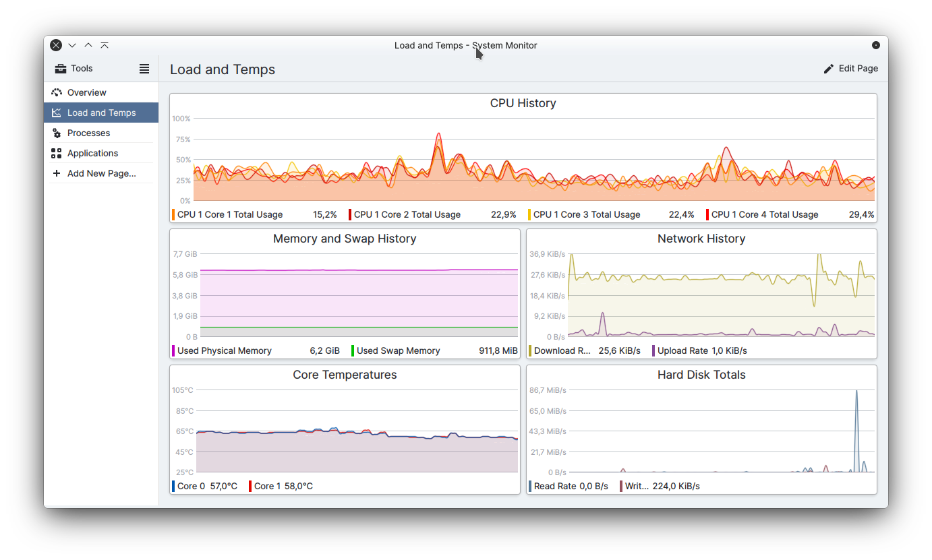Click the minimize down-chevron in title bar
The width and height of the screenshot is (932, 560).
point(72,45)
